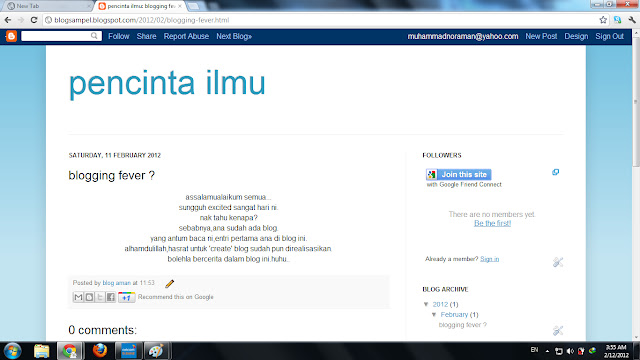
Task: Open Paint from the taskbar
Action: click(156, 351)
